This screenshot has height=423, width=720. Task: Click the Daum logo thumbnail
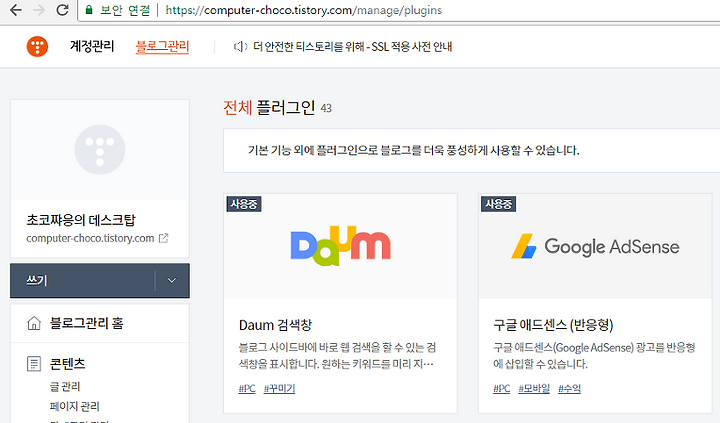[x=340, y=246]
